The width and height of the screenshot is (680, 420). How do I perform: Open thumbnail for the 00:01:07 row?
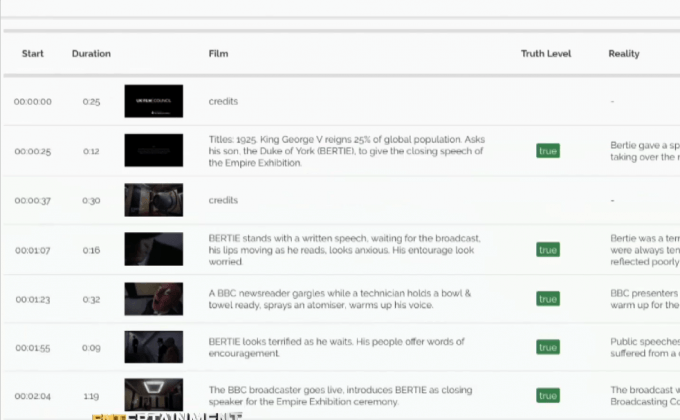(x=154, y=249)
